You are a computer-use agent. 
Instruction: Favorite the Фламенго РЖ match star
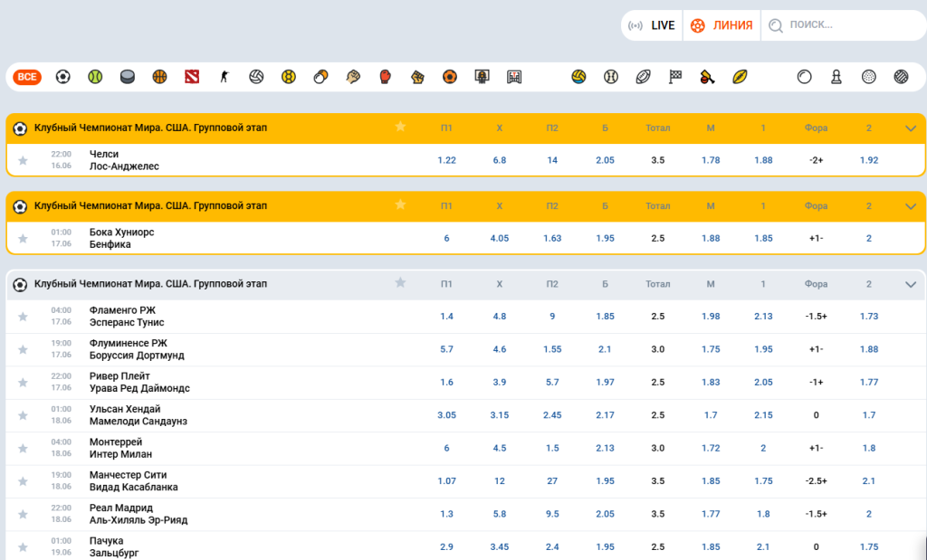coord(23,317)
